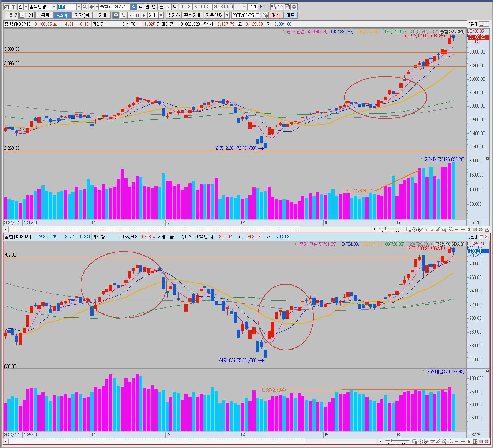
Task: Select the monthly (월) period toggle
Action: coord(147,7)
